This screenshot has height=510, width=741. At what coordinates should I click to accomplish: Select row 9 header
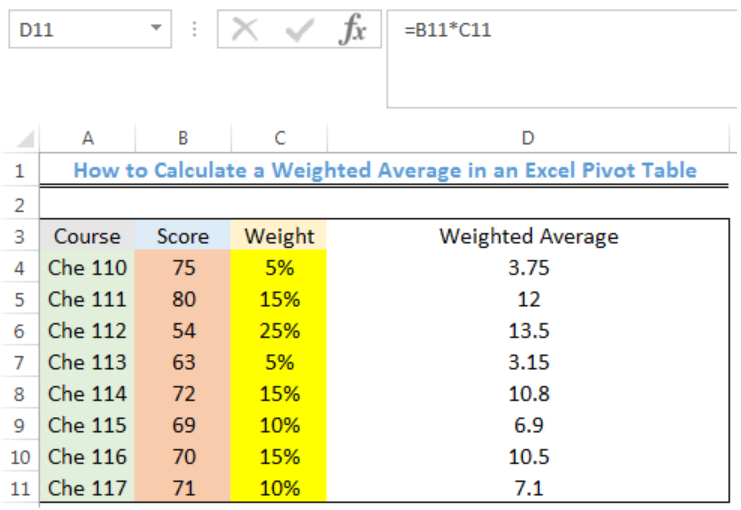coord(19,425)
